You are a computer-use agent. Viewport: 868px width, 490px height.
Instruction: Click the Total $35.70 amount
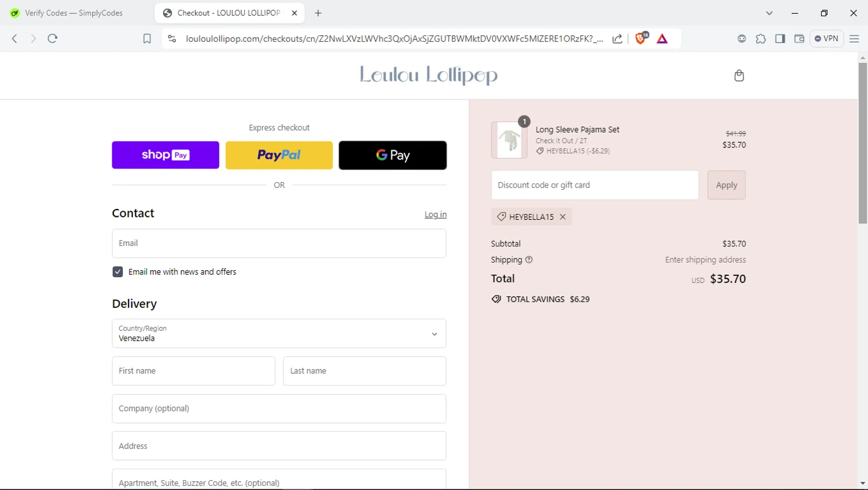pyautogui.click(x=728, y=279)
